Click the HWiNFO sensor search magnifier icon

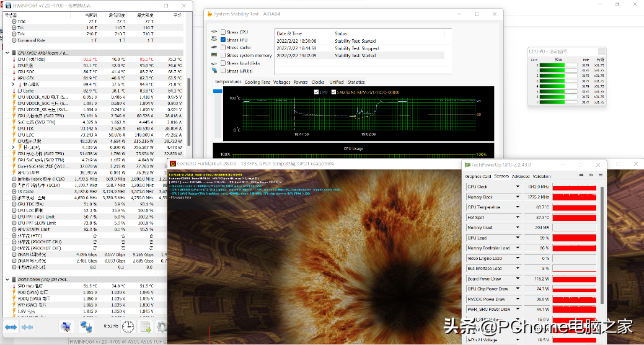click(x=66, y=326)
